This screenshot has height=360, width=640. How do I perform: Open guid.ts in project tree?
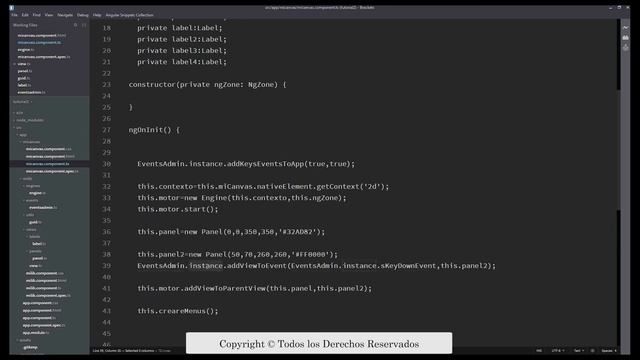[35, 222]
